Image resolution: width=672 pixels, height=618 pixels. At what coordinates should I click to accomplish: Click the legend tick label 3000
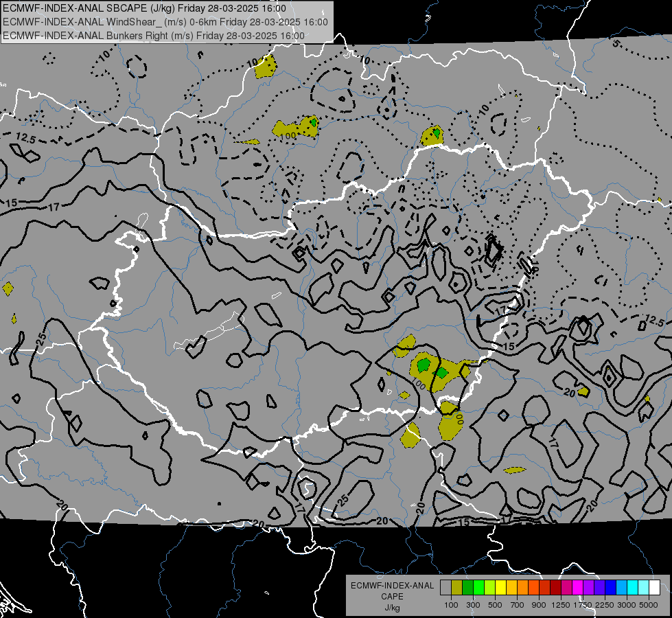click(x=626, y=605)
